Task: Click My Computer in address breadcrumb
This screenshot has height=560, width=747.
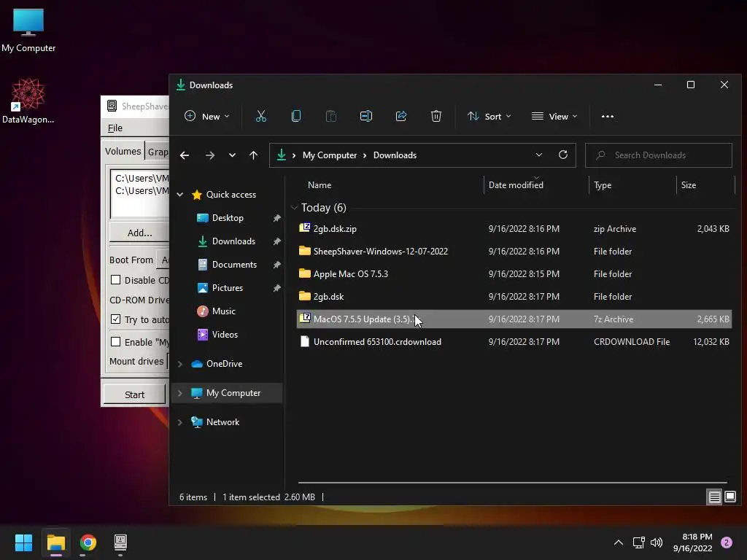Action: point(329,155)
